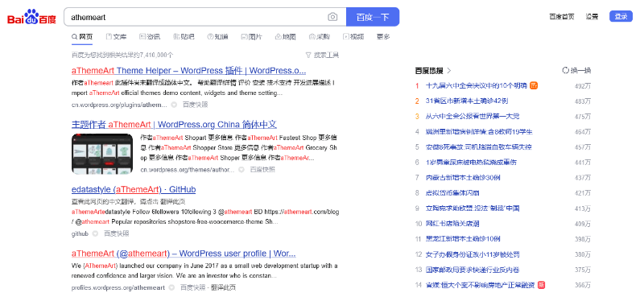Open the cn.wordpress.org/themes/author... URL

click(188, 169)
